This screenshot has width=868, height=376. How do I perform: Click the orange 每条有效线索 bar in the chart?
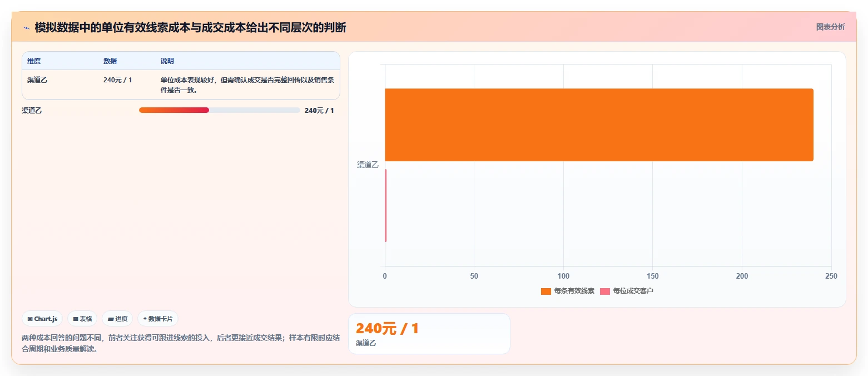(x=599, y=125)
